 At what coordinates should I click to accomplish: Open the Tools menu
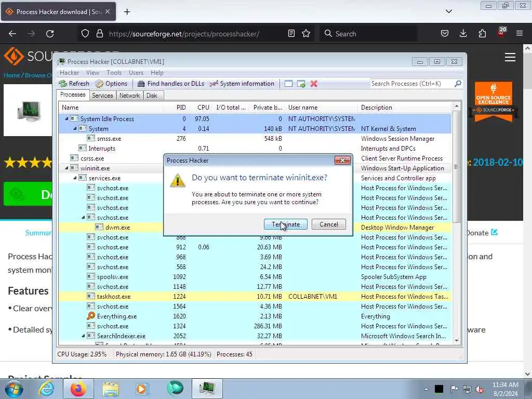pyautogui.click(x=114, y=73)
